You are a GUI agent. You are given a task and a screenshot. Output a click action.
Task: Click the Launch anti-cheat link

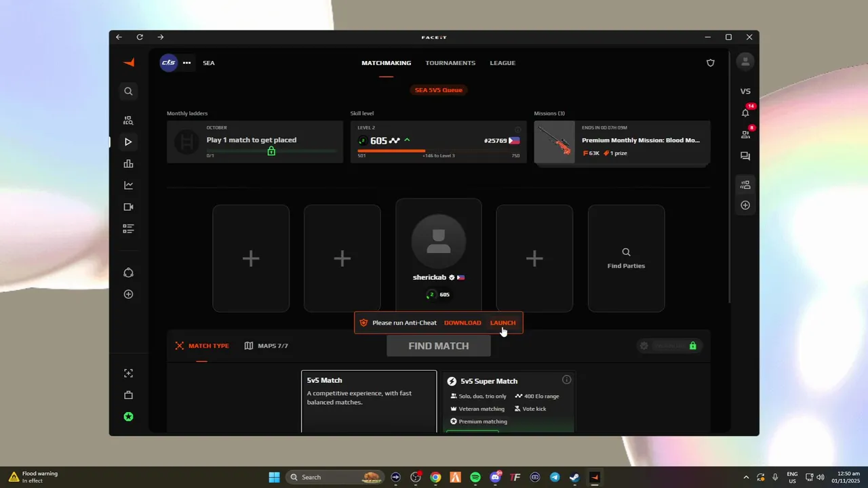[x=502, y=323]
